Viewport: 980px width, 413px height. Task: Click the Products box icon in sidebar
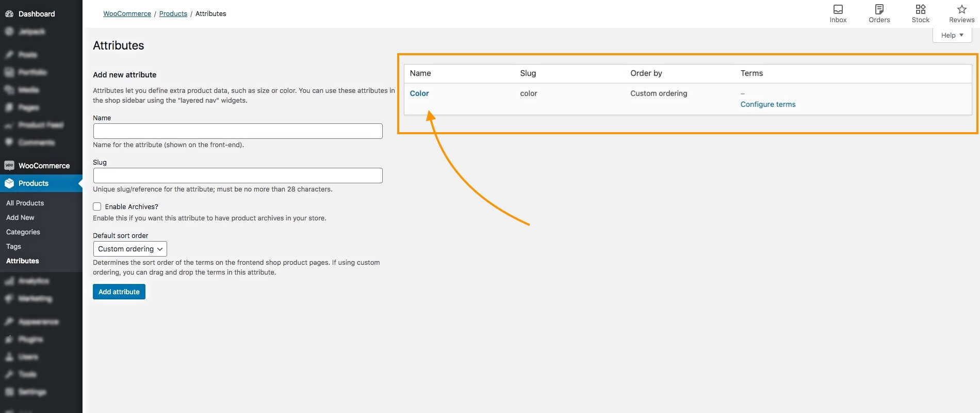point(9,183)
